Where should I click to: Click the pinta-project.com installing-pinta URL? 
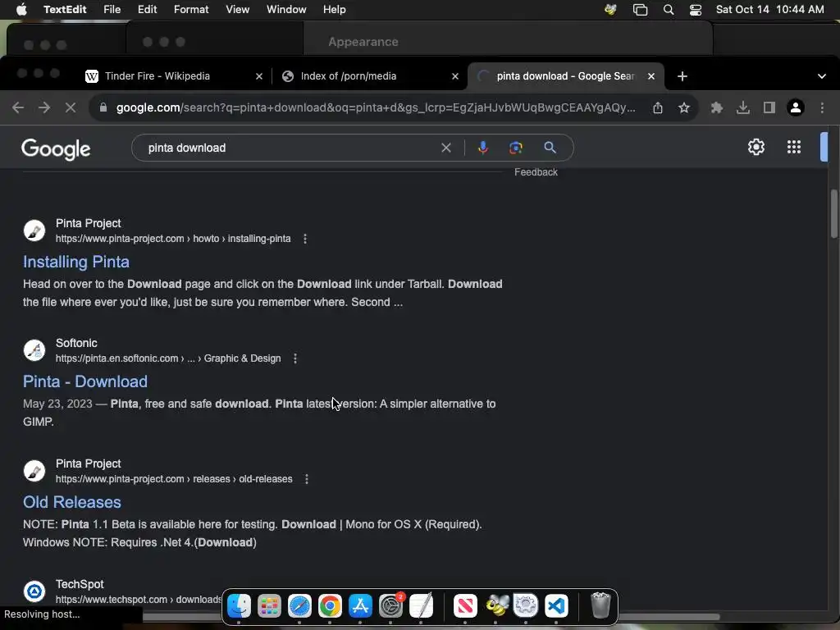tap(173, 239)
